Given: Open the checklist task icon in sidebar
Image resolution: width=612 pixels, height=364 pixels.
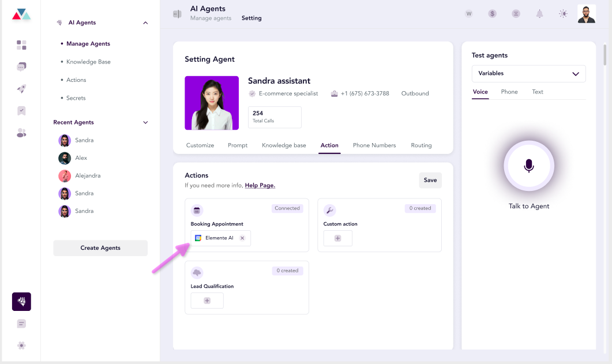Looking at the screenshot, I should (21, 111).
